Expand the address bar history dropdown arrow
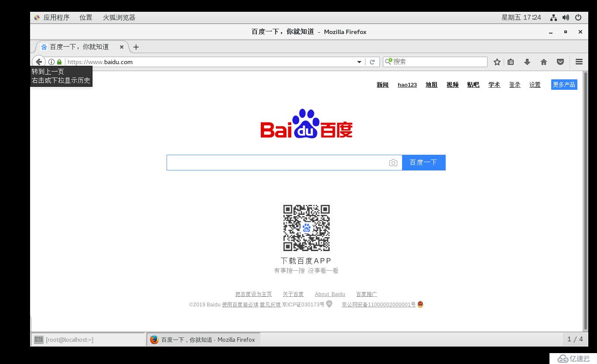The width and height of the screenshot is (597, 364). pyautogui.click(x=359, y=62)
